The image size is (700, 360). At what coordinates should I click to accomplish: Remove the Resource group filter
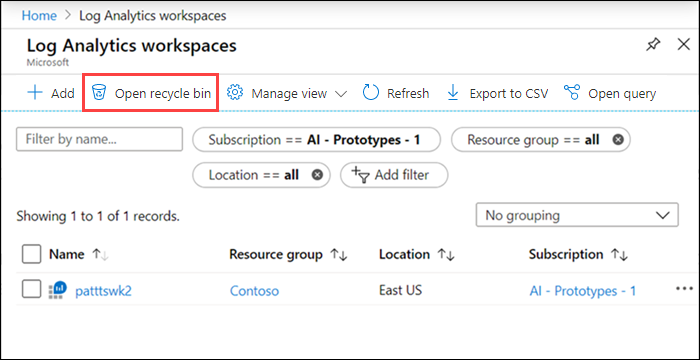[618, 140]
